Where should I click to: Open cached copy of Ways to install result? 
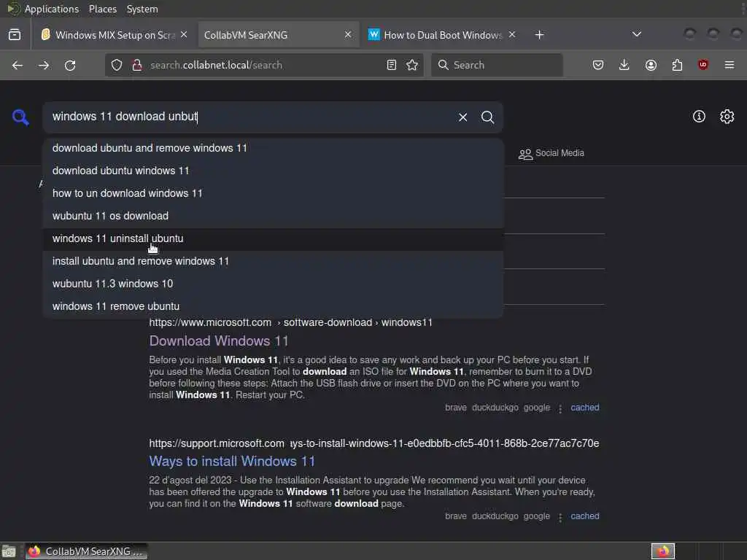coord(585,516)
